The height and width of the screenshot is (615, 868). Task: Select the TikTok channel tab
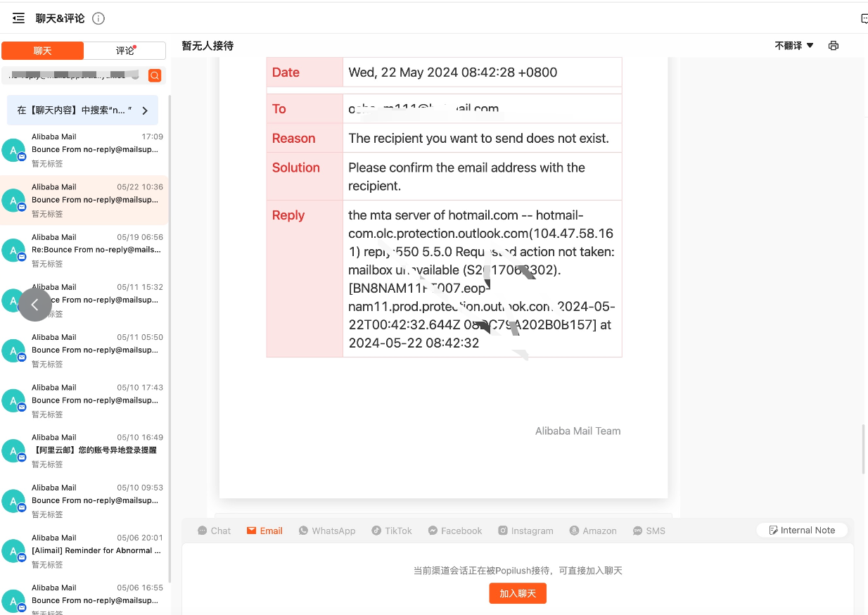(x=392, y=531)
